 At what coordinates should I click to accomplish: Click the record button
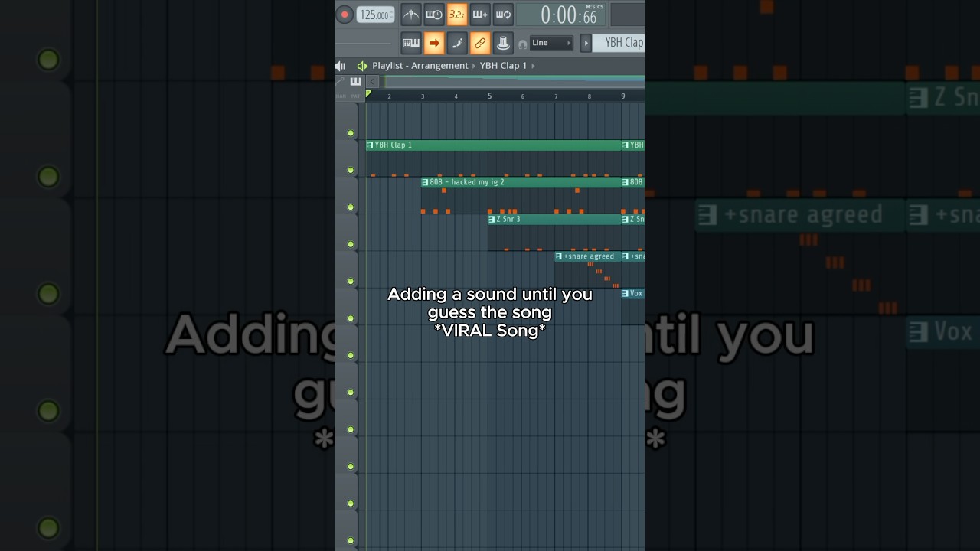345,15
